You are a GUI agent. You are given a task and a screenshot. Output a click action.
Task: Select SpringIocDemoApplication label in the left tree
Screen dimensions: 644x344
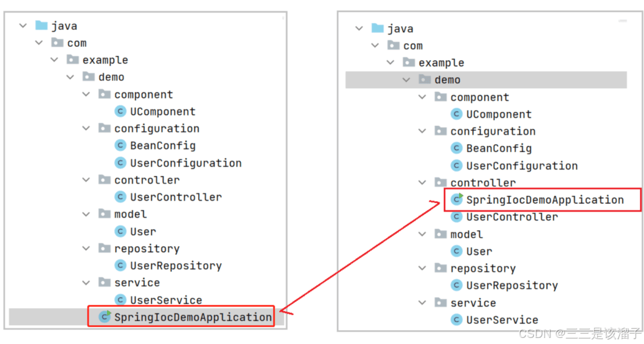point(193,317)
